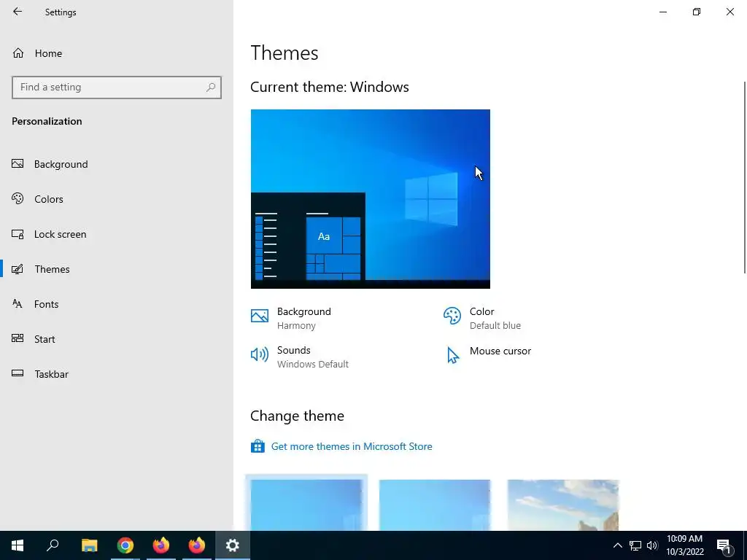The width and height of the screenshot is (747, 560).
Task: Select the first highlighted theme thumbnail
Action: coord(306,505)
